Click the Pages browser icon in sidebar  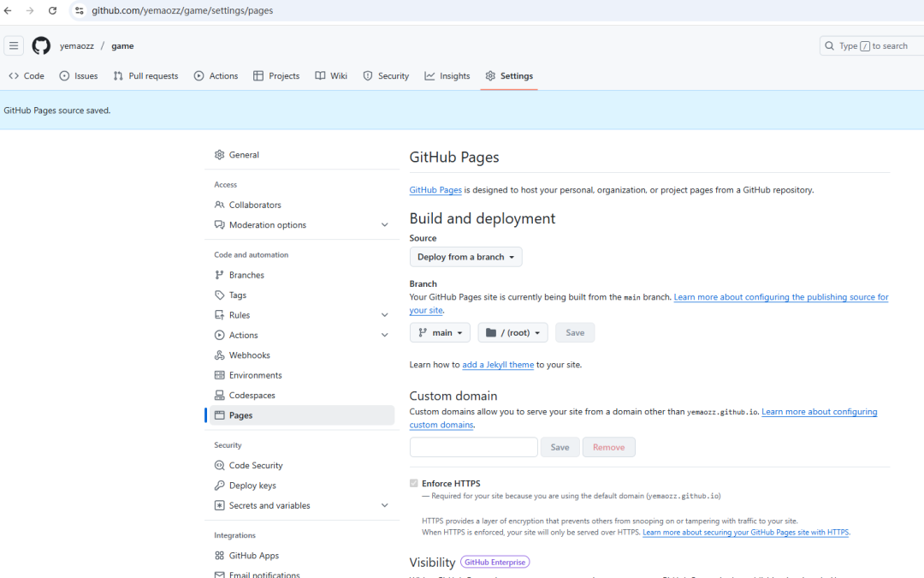(219, 415)
